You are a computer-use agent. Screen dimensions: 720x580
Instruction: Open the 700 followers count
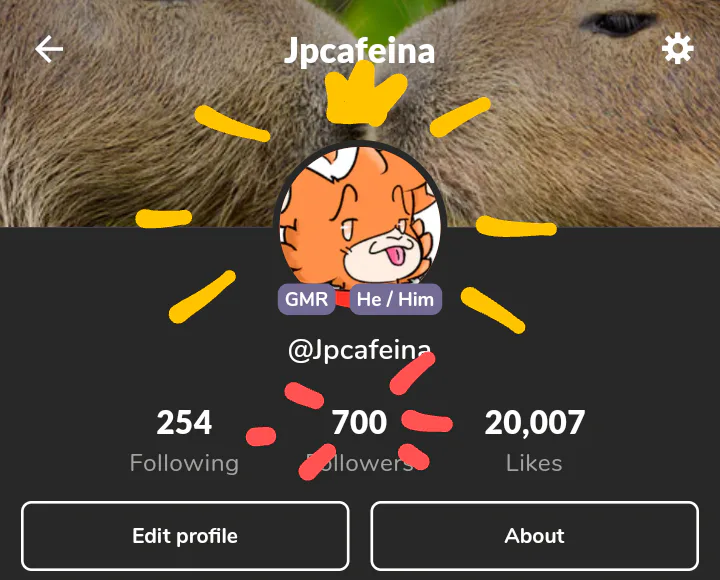pyautogui.click(x=360, y=422)
